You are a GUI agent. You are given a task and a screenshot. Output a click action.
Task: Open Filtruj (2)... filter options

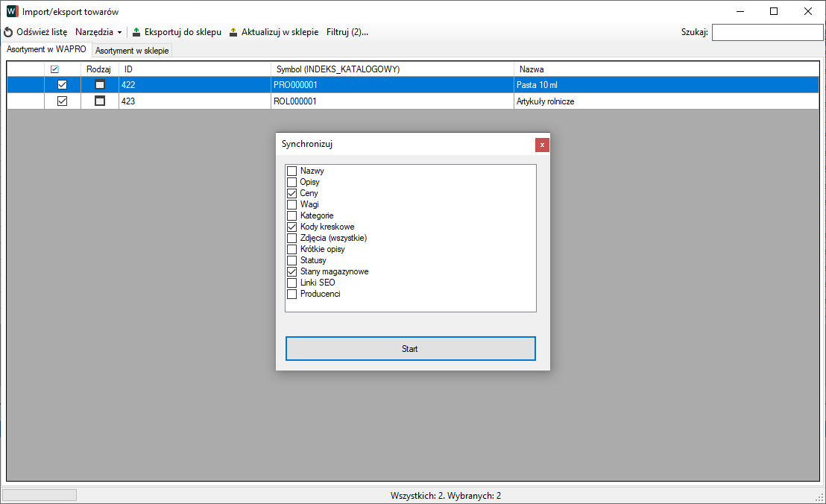tap(347, 32)
